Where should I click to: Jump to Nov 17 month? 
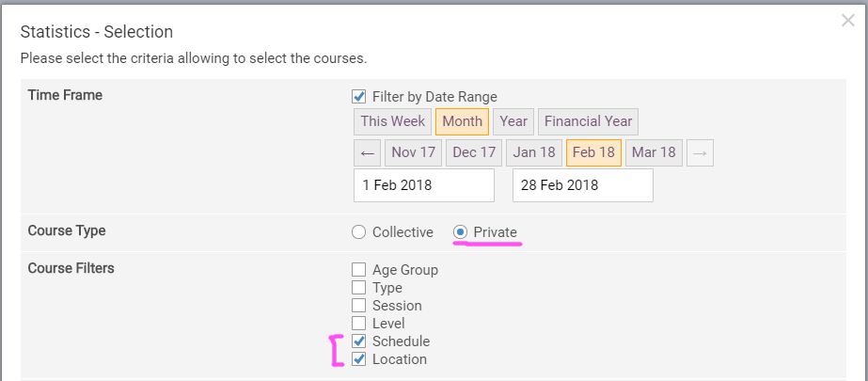pos(413,152)
